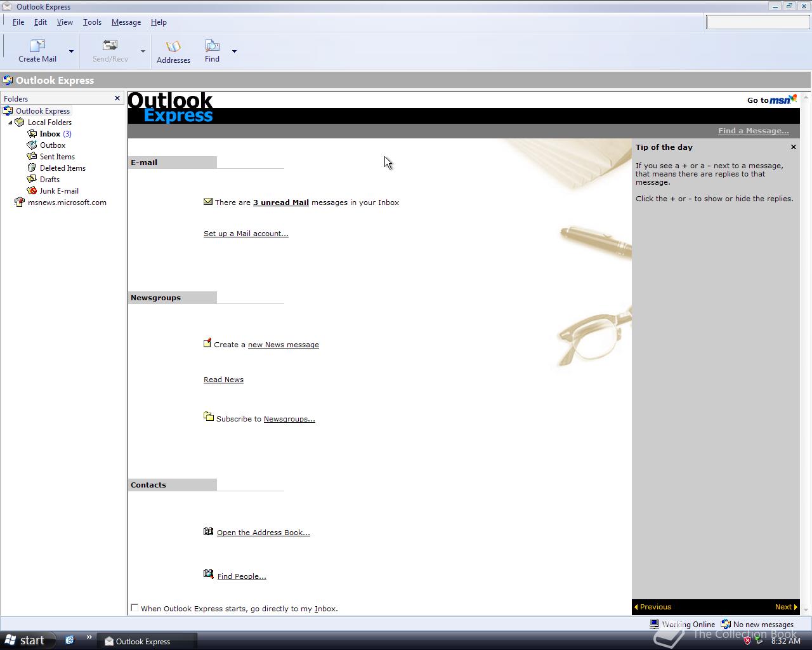This screenshot has height=650, width=812.
Task: Select the Inbox folder icon
Action: pyautogui.click(x=32, y=134)
